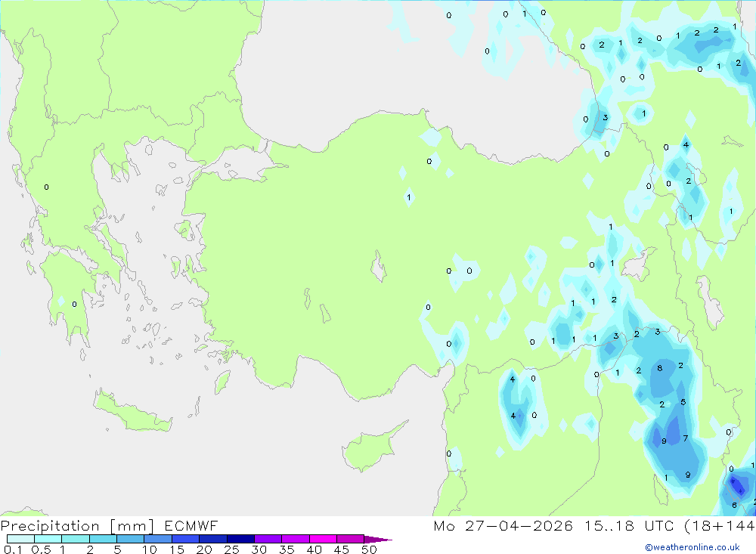Select the 2–5 mm legend color box
This screenshot has height=554, width=756.
pos(103,539)
